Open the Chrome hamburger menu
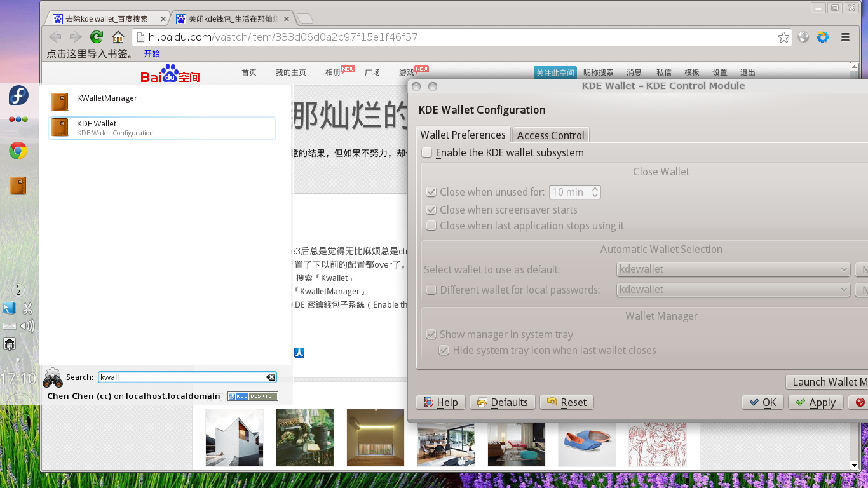Image resolution: width=868 pixels, height=488 pixels. point(845,37)
